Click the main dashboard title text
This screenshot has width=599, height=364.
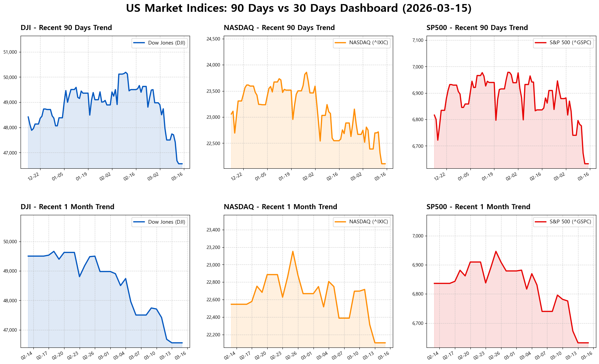click(299, 8)
